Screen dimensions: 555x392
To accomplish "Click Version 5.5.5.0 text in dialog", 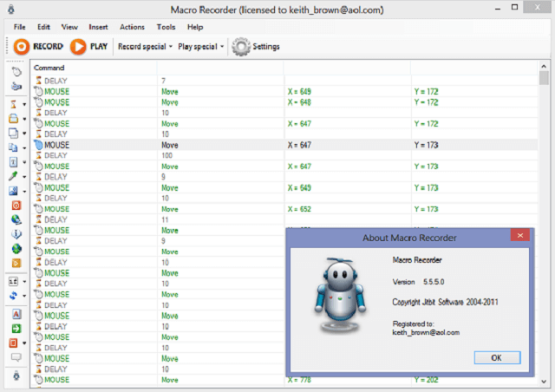I will click(418, 282).
